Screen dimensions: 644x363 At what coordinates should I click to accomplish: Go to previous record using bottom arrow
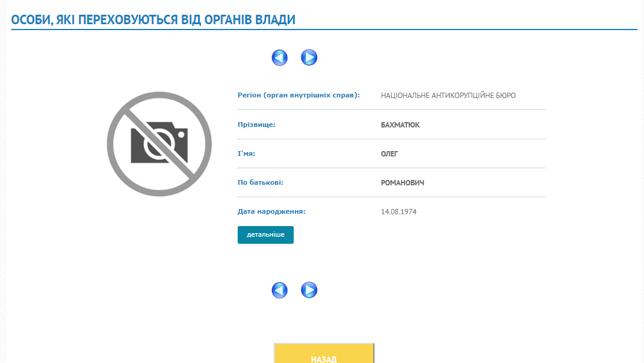[x=280, y=290]
